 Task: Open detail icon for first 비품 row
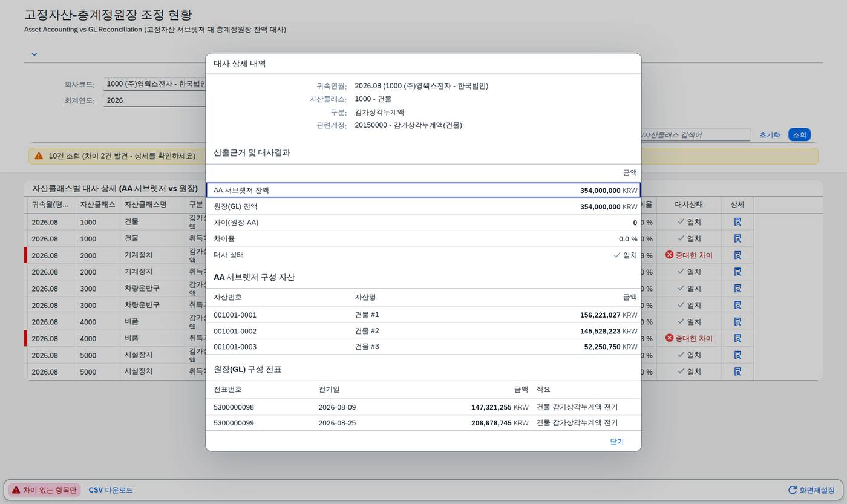737,322
